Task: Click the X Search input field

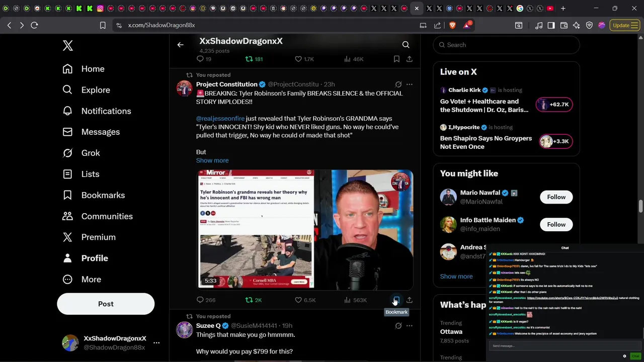Action: (x=506, y=45)
